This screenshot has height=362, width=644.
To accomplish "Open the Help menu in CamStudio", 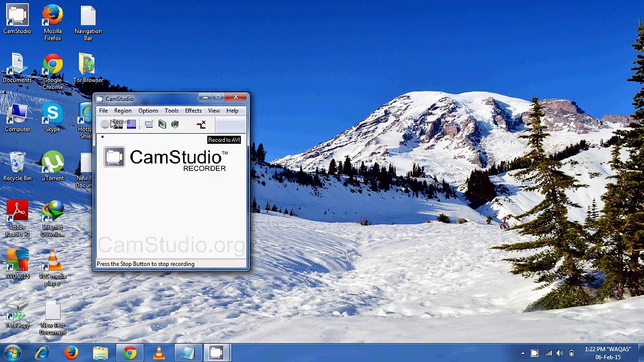I will click(x=232, y=111).
